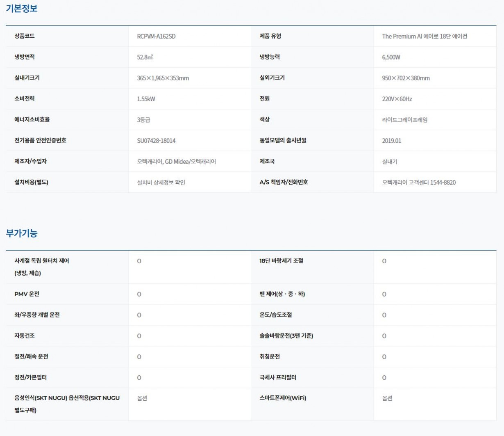Select the 설치비 상세정보 확인 text
Viewport: 504px width, 436px height.
[161, 183]
